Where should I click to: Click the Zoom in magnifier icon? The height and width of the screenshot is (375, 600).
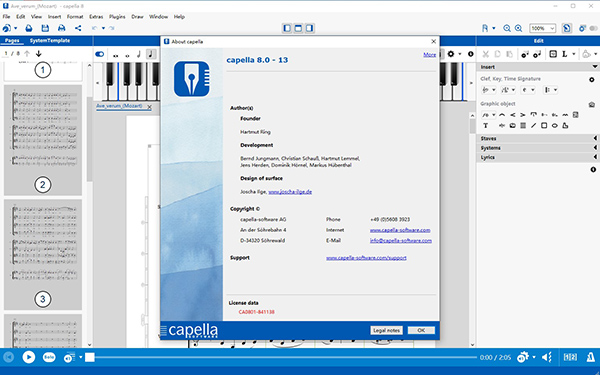click(x=518, y=28)
